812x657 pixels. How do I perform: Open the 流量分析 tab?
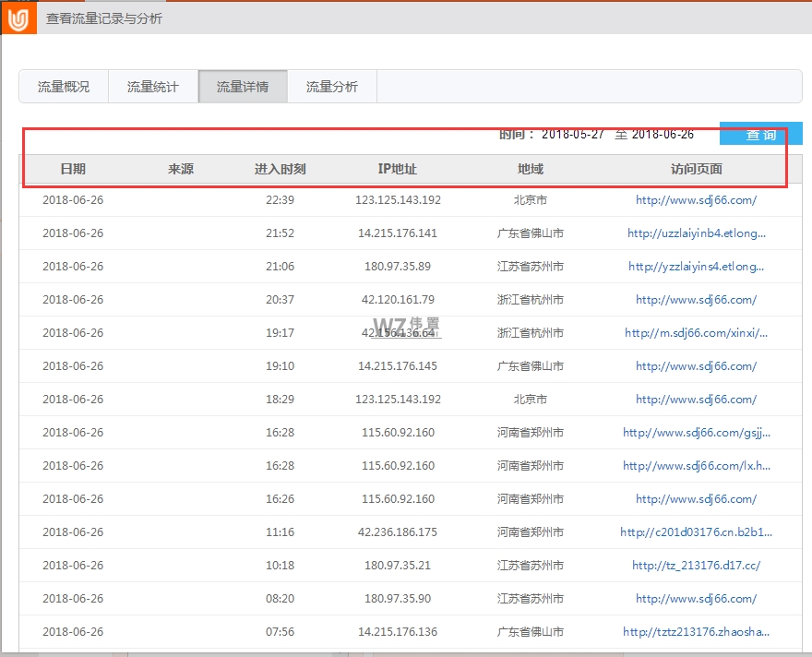click(332, 86)
